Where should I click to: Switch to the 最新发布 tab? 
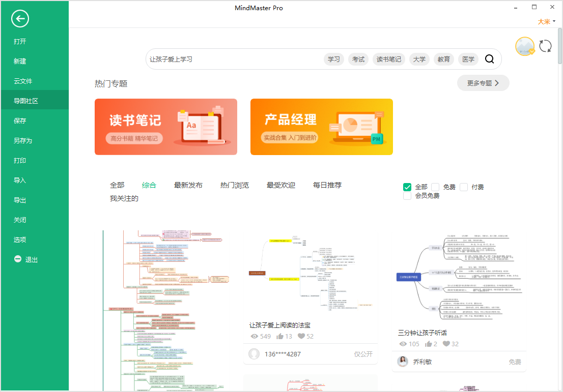(x=188, y=185)
